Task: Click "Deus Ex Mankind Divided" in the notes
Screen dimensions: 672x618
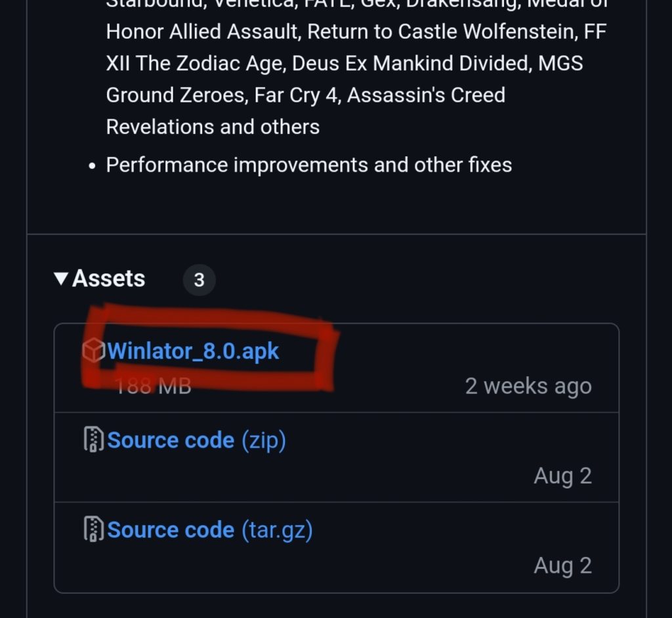Action: tap(411, 64)
